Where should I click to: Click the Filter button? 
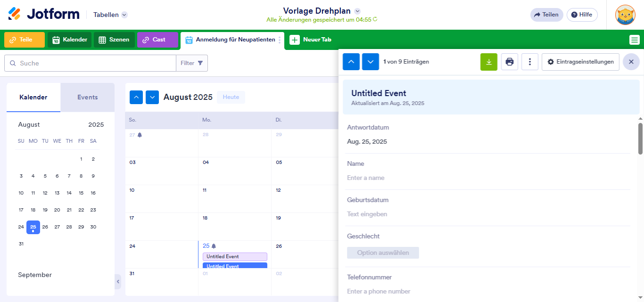[x=192, y=63]
